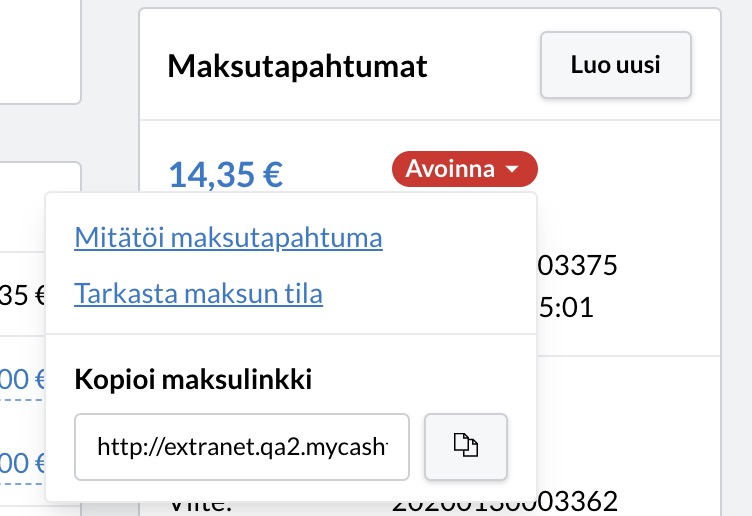Click the white caret inside Avoinna badge
The width and height of the screenshot is (752, 516).
pyautogui.click(x=512, y=169)
